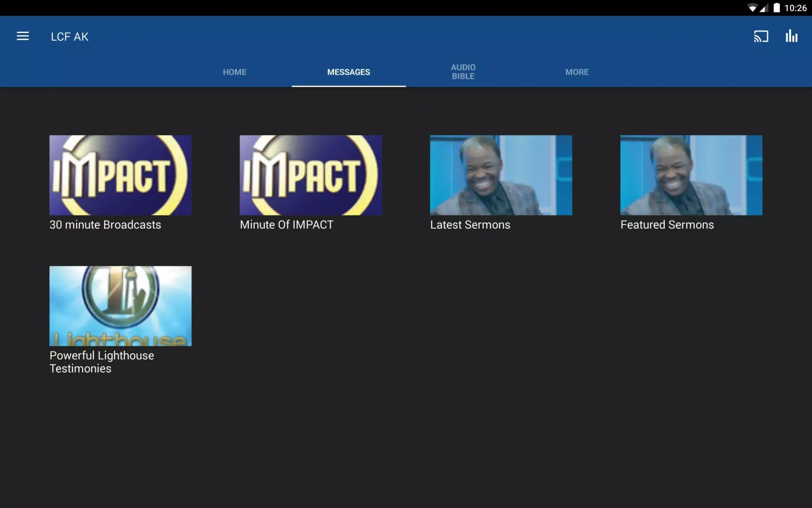Open the hamburger navigation menu
812x508 pixels.
23,36
